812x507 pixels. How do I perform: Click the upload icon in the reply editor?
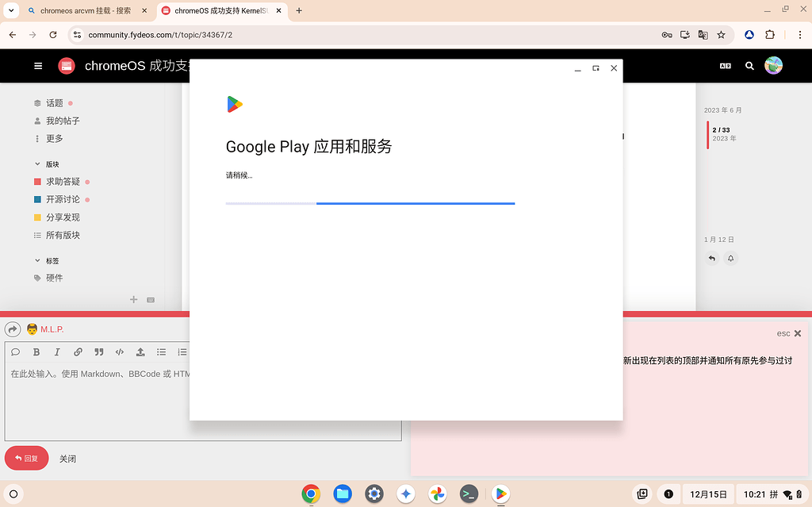pos(140,352)
